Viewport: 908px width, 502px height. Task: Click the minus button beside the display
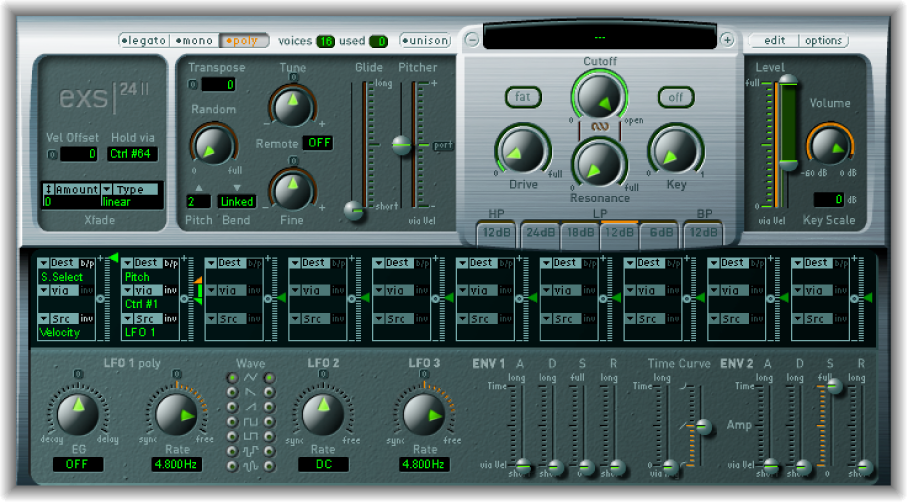pos(472,40)
